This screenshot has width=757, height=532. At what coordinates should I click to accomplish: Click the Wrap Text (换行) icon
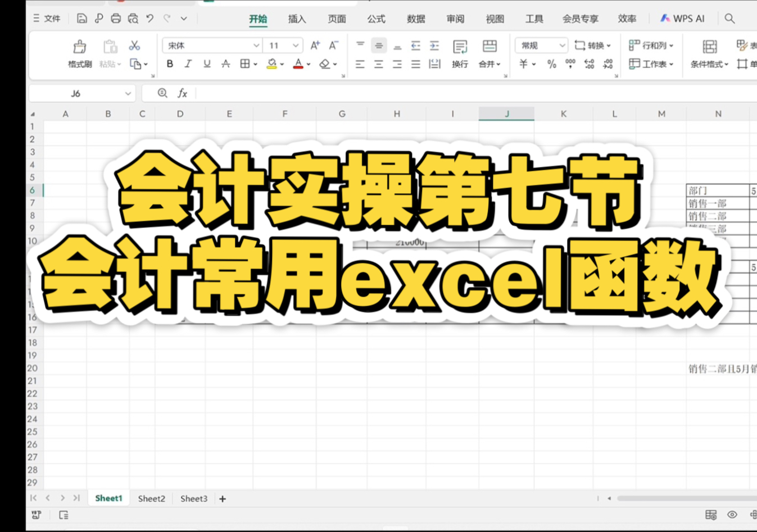pos(460,47)
